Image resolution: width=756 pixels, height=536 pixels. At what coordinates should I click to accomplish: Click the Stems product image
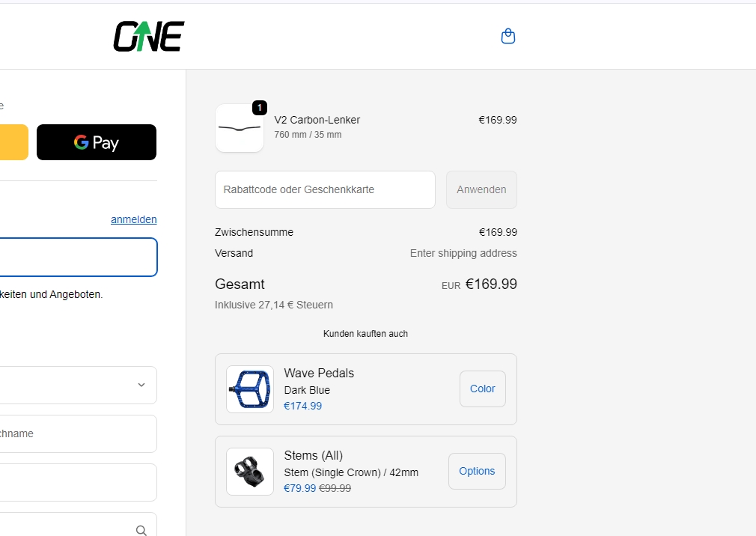250,472
